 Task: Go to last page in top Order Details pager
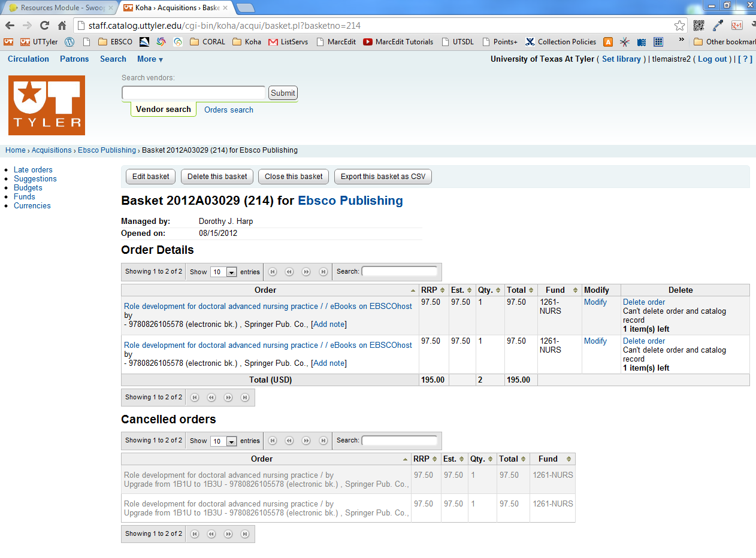click(x=323, y=272)
